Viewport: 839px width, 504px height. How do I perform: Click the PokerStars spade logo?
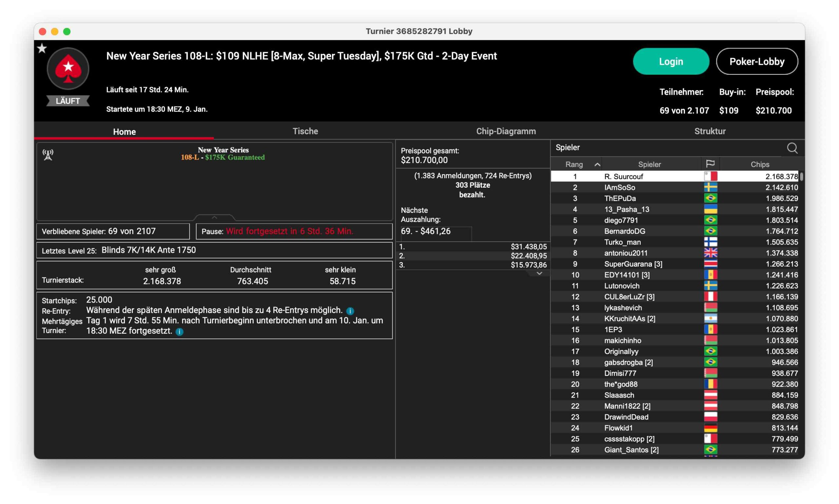tap(68, 69)
